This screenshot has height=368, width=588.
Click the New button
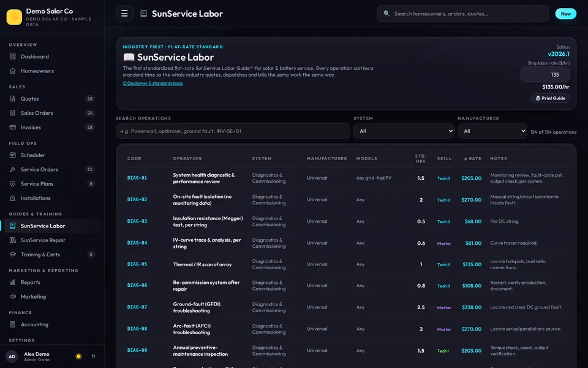tap(565, 13)
